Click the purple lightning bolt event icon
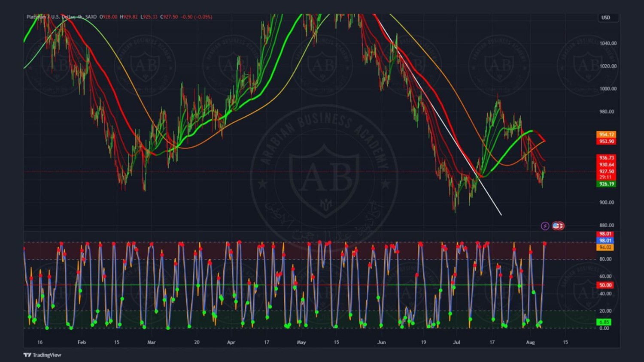The image size is (644, 362). pos(545,226)
